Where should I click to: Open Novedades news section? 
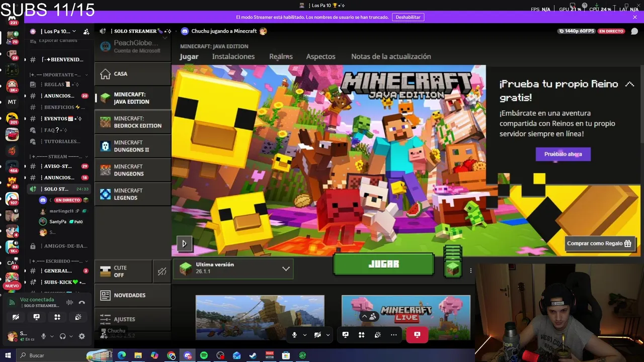pos(133,295)
